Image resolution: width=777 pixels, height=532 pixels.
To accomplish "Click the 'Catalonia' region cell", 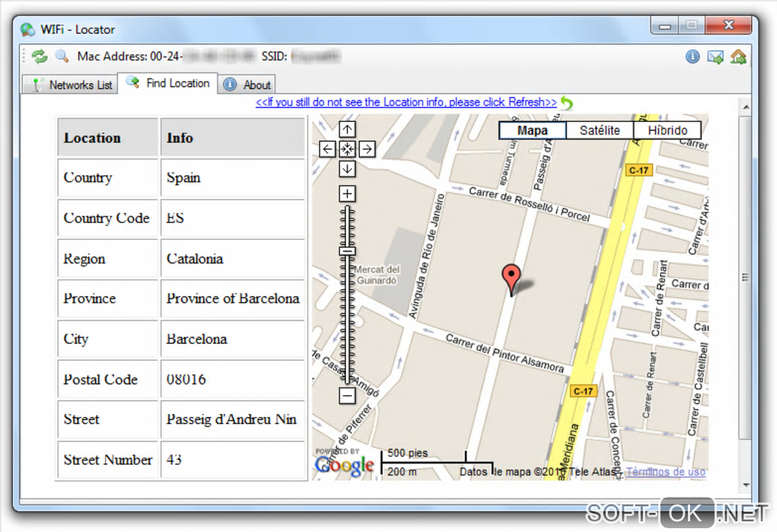I will tap(232, 259).
